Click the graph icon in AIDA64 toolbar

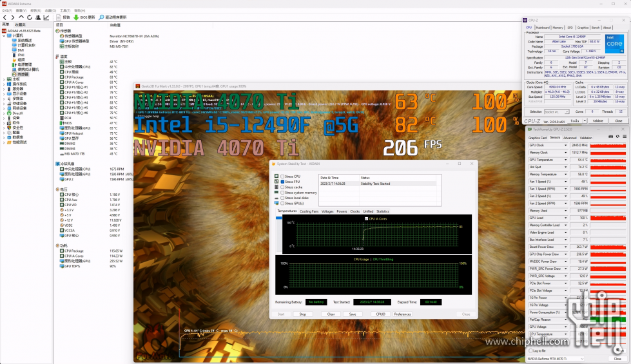(46, 17)
